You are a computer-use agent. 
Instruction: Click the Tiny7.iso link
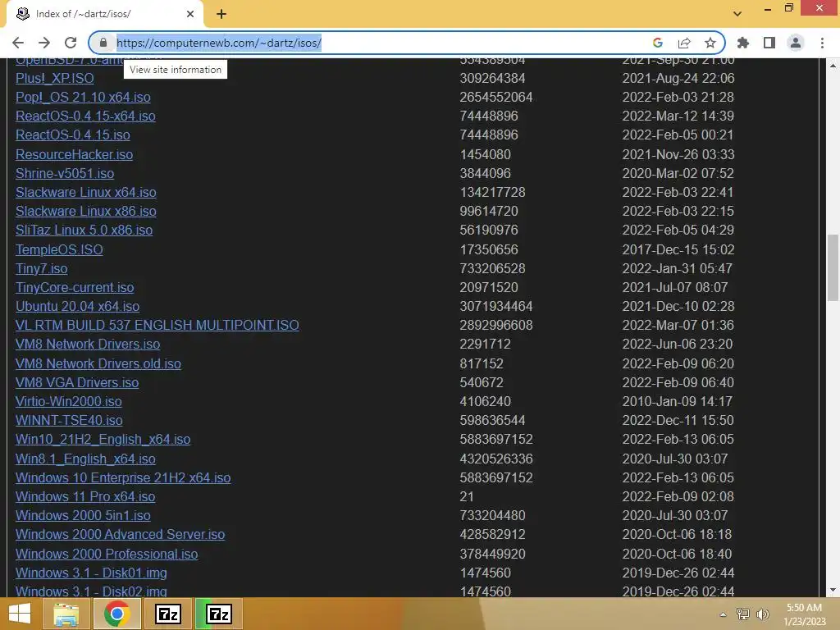click(42, 268)
